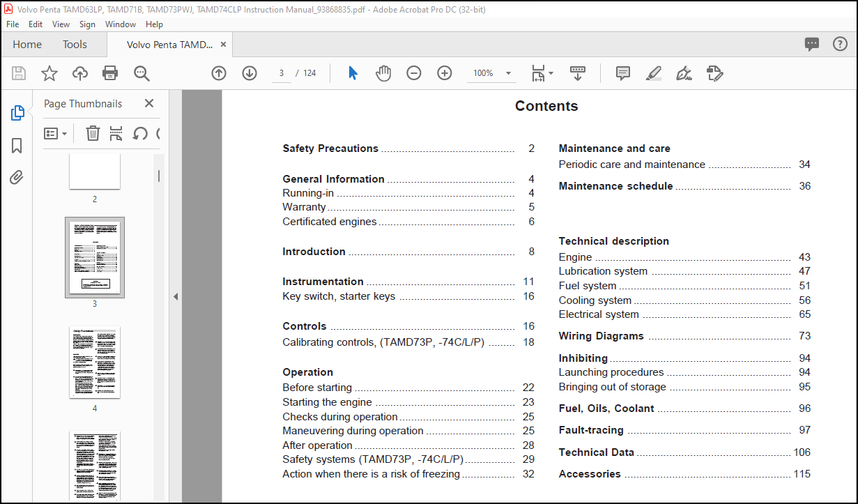The width and height of the screenshot is (858, 504).
Task: Open the Help question mark icon
Action: pyautogui.click(x=841, y=44)
